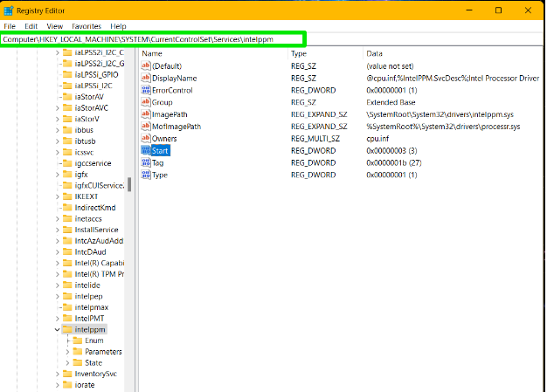Viewport: 547px width, 392px height.
Task: Click the cpu.inf data cell
Action: [377, 138]
